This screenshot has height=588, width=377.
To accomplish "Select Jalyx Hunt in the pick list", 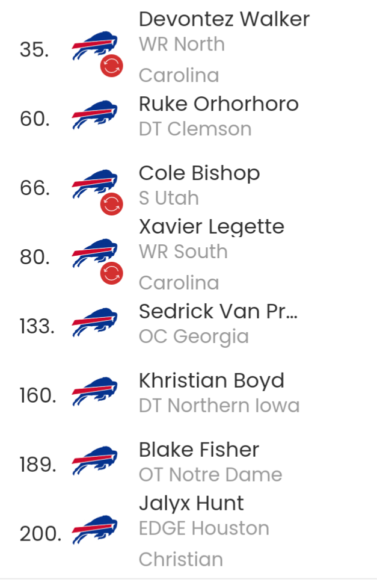I will click(x=191, y=504).
